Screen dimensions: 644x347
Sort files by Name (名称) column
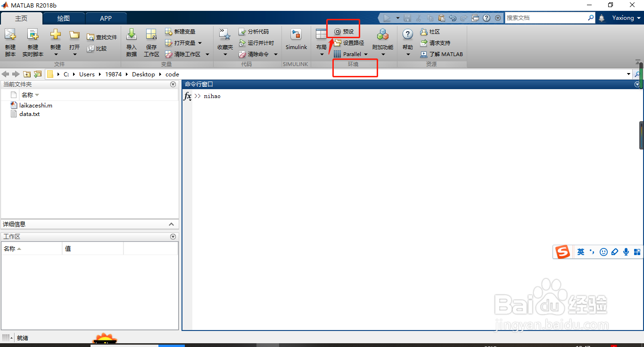pyautogui.click(x=30, y=95)
